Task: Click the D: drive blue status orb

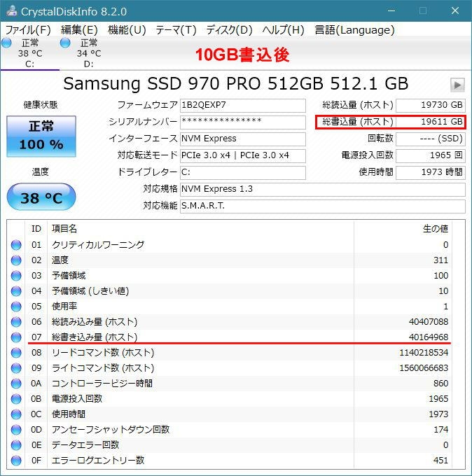Action: [65, 43]
